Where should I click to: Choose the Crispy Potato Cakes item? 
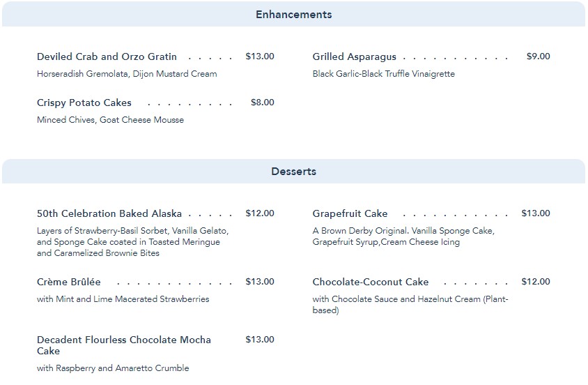tap(84, 103)
